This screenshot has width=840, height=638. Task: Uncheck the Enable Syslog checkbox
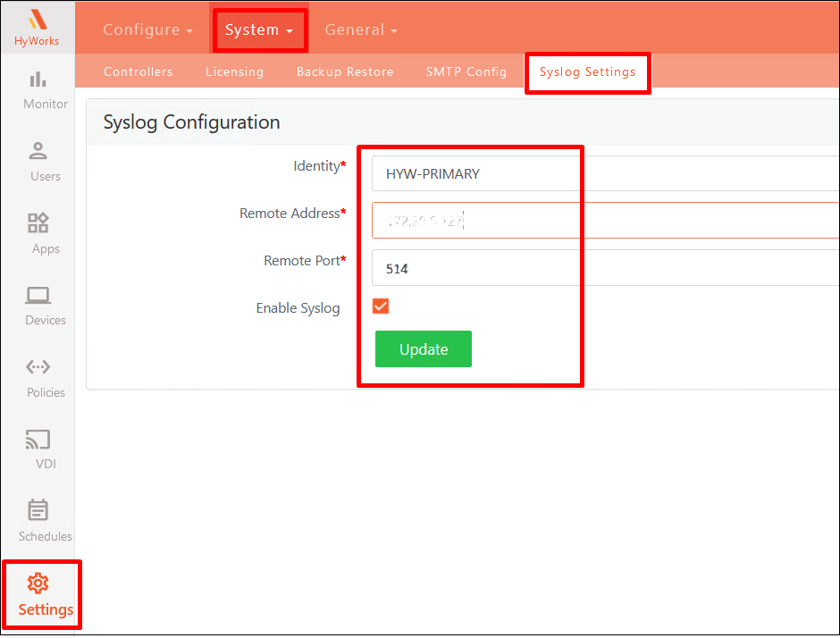381,306
